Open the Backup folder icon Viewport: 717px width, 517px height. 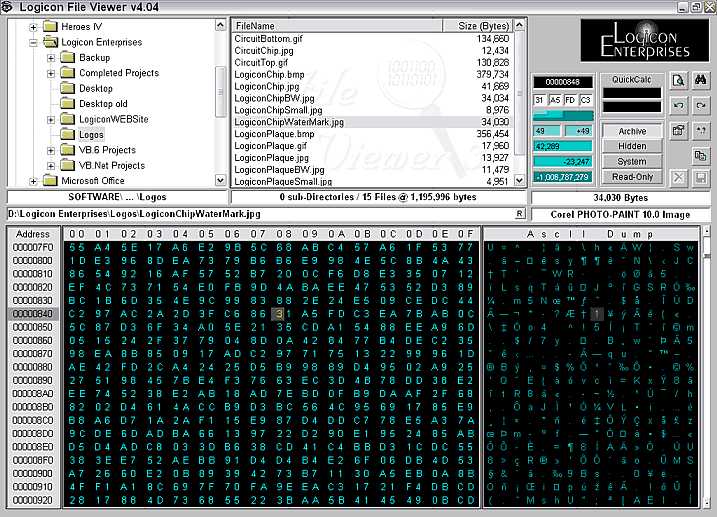[x=68, y=58]
